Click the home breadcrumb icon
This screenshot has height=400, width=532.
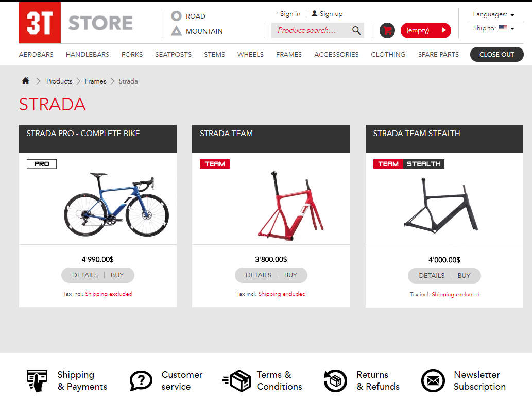[x=26, y=81]
